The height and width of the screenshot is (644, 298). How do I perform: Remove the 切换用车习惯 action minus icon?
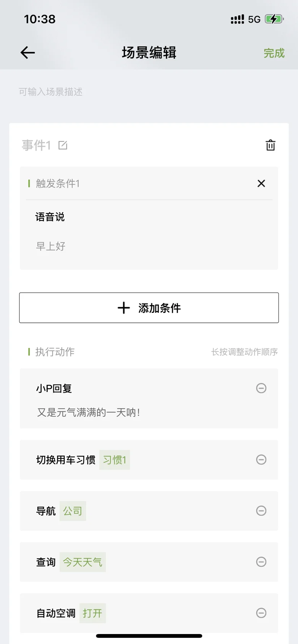(261, 459)
